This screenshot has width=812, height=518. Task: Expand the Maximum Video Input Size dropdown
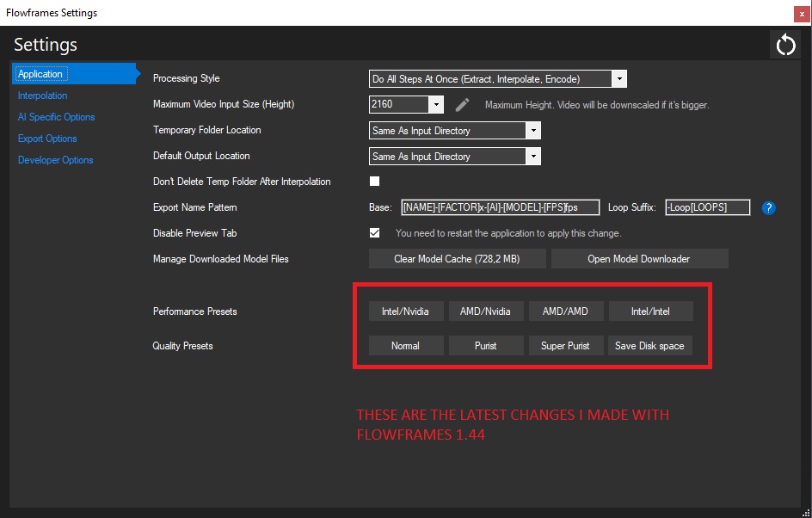(435, 104)
